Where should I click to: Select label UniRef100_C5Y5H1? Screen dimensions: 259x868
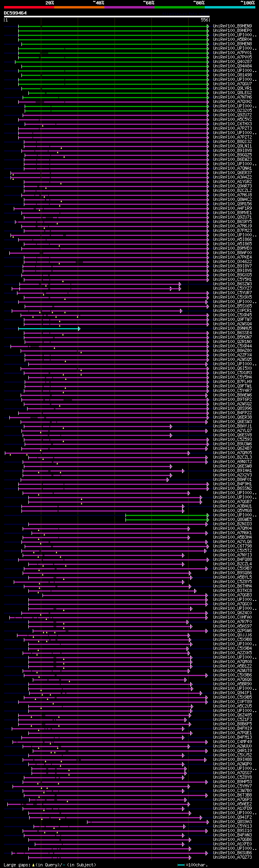point(232,280)
